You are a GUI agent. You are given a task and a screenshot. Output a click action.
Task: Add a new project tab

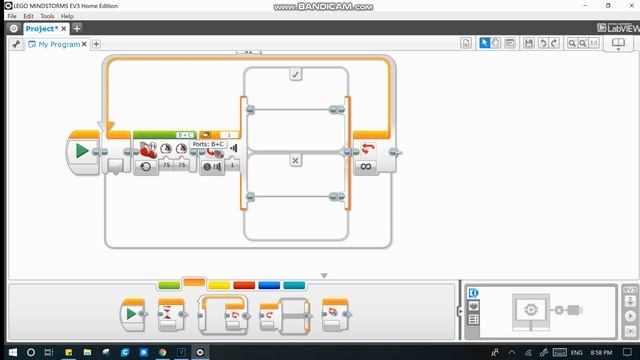point(77,28)
